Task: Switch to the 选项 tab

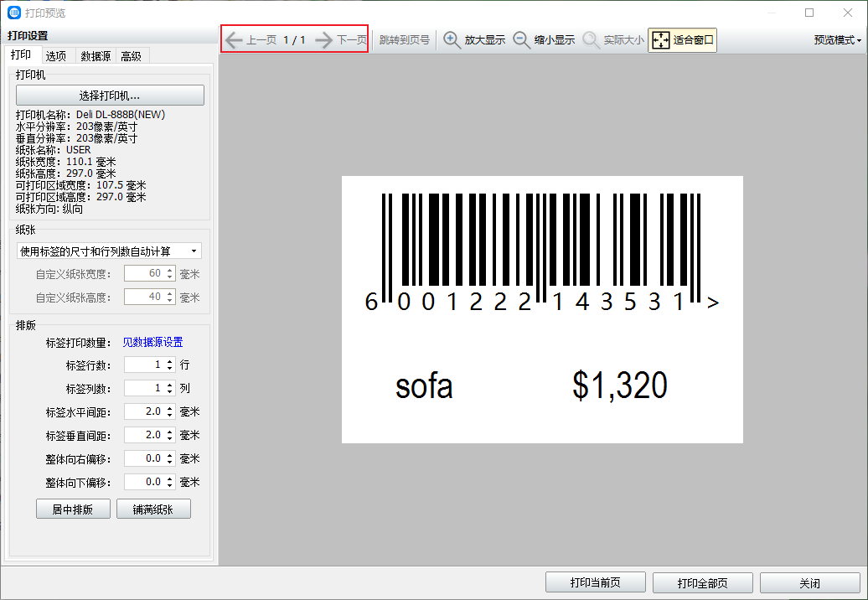Action: tap(56, 56)
